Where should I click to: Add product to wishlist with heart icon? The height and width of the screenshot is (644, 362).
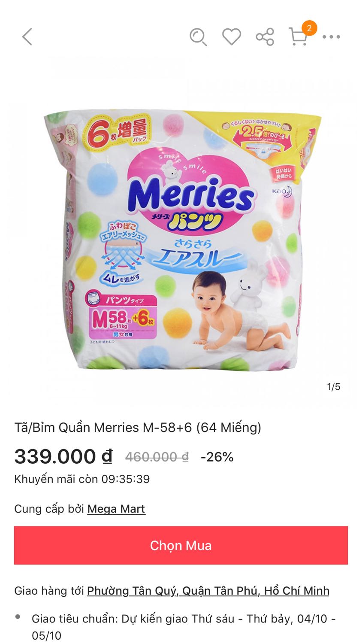coord(232,36)
